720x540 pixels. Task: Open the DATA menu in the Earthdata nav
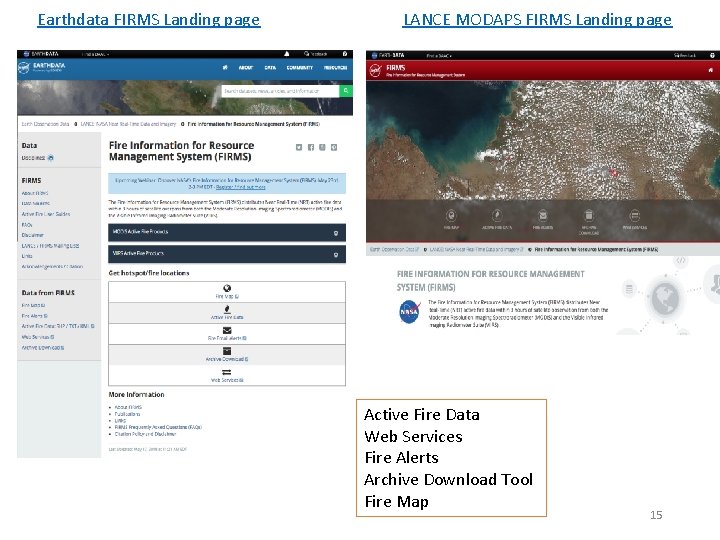point(270,68)
